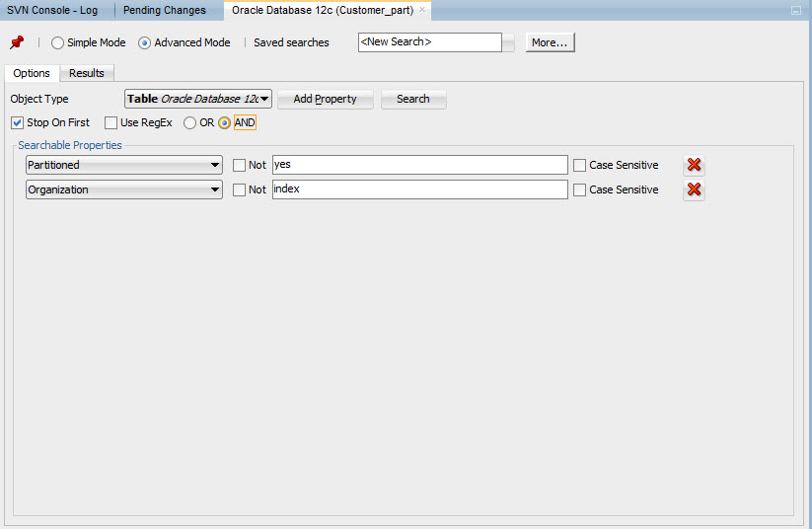Close the Oracle Database 12c tab

click(423, 10)
